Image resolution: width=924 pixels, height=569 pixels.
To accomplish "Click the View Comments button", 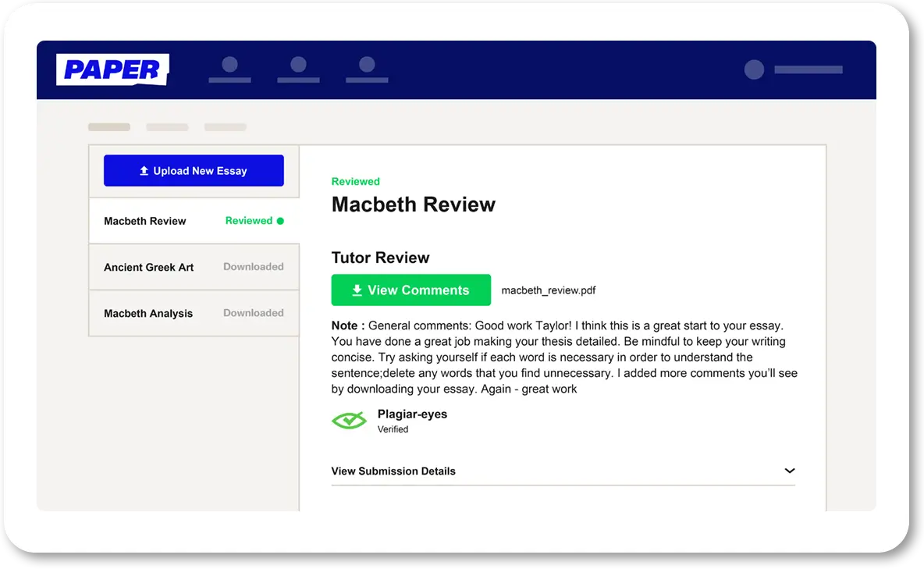I will pyautogui.click(x=411, y=290).
